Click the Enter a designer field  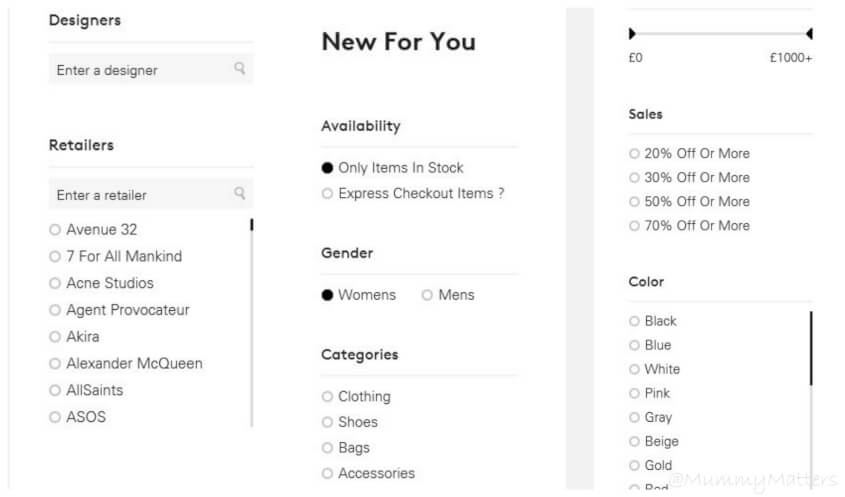pos(150,69)
